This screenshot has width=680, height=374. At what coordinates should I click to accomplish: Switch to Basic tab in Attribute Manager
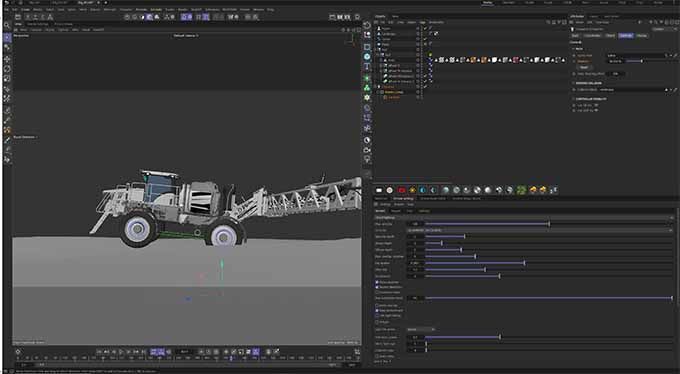click(575, 36)
